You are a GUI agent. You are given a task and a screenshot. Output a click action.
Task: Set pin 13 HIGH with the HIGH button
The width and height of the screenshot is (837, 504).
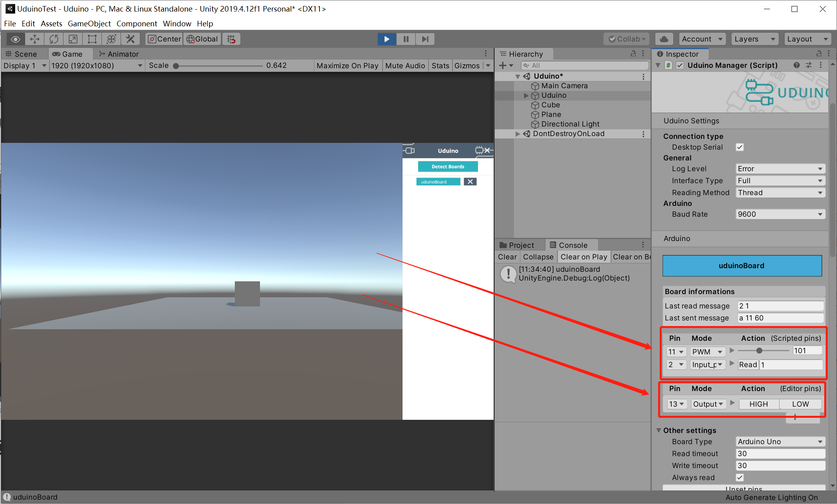pyautogui.click(x=758, y=404)
